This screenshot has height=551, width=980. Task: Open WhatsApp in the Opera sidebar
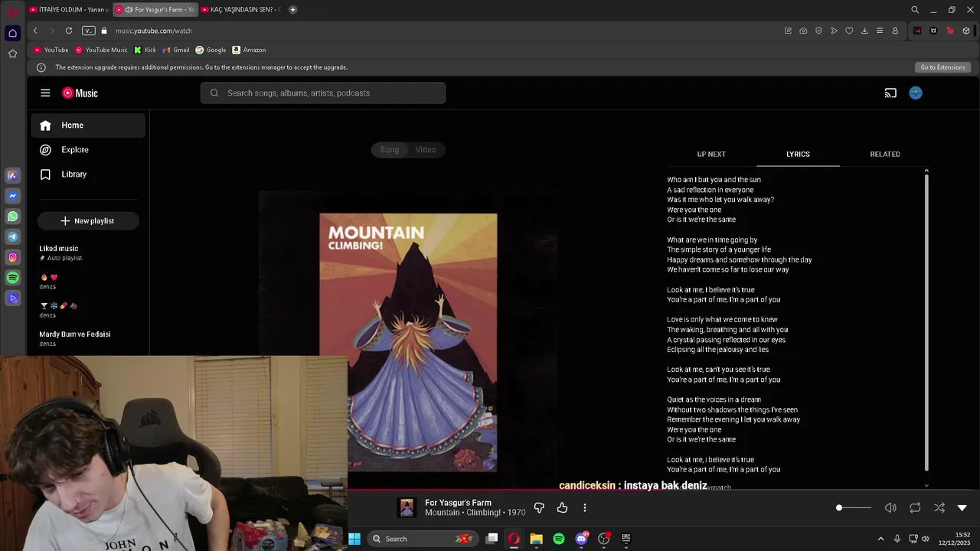12,217
